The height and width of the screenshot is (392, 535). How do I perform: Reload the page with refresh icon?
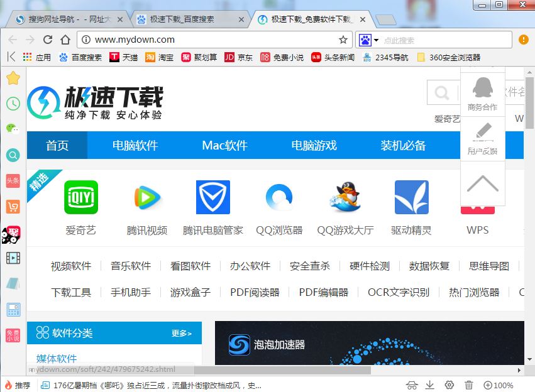(48, 40)
